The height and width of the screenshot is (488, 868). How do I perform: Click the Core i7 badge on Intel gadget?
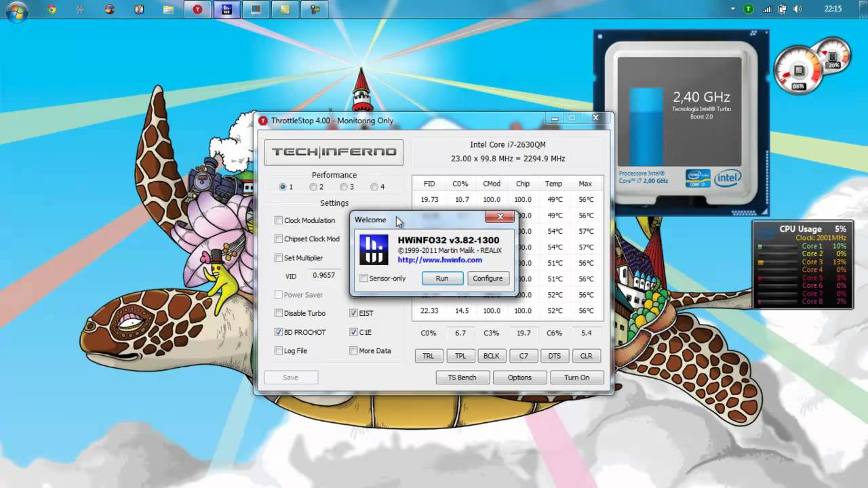click(698, 178)
